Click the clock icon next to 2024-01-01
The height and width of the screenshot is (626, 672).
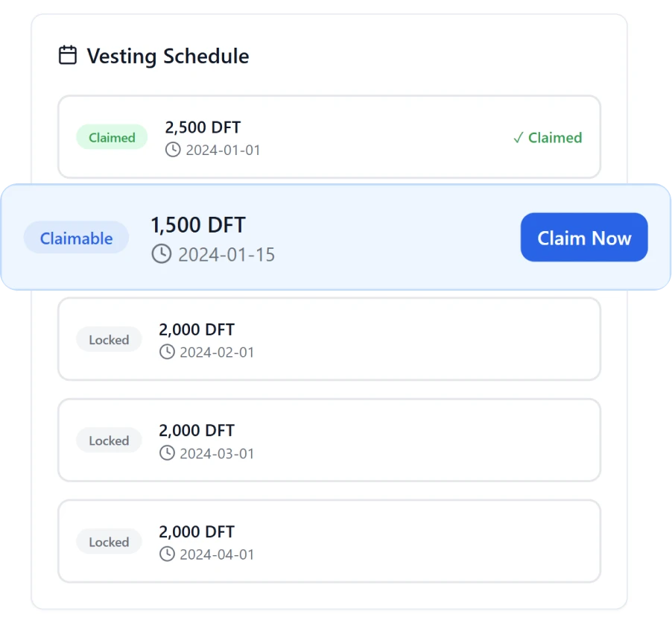click(x=173, y=150)
